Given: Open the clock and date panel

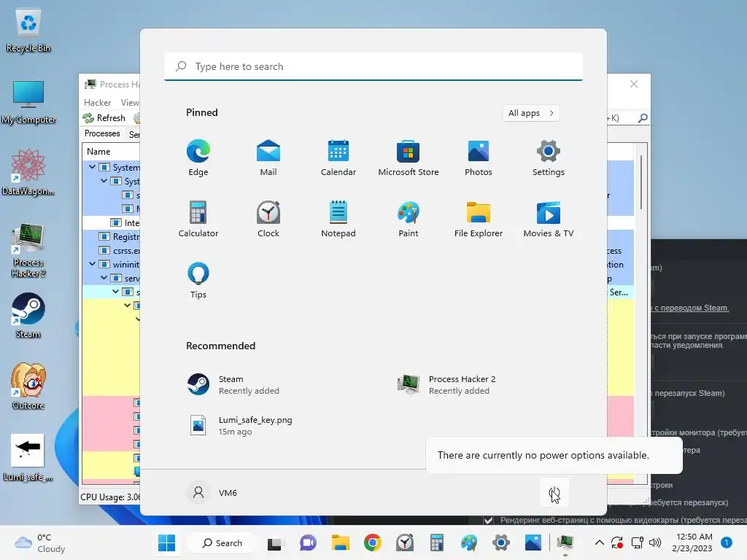Looking at the screenshot, I should [x=692, y=542].
